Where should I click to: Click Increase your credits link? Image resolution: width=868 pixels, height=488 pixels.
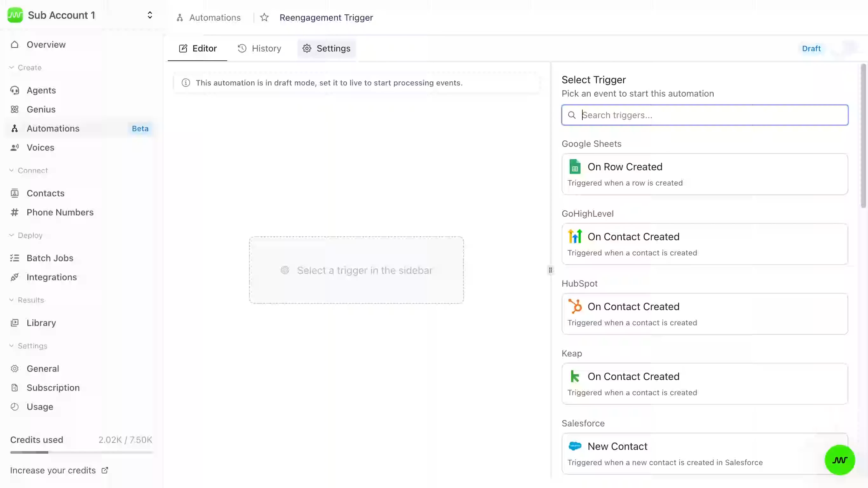[x=53, y=470]
